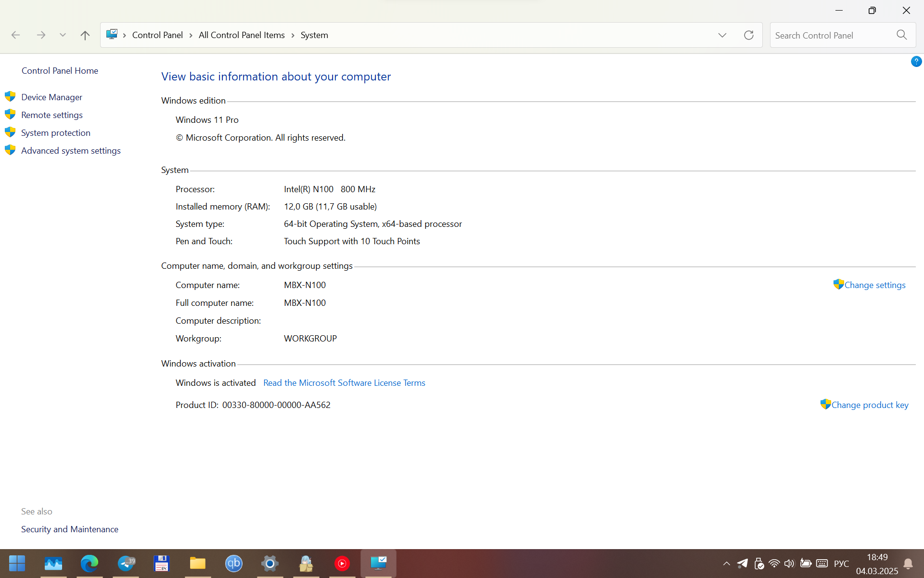
Task: Open Telegram with 39 badge in taskbar
Action: click(126, 563)
